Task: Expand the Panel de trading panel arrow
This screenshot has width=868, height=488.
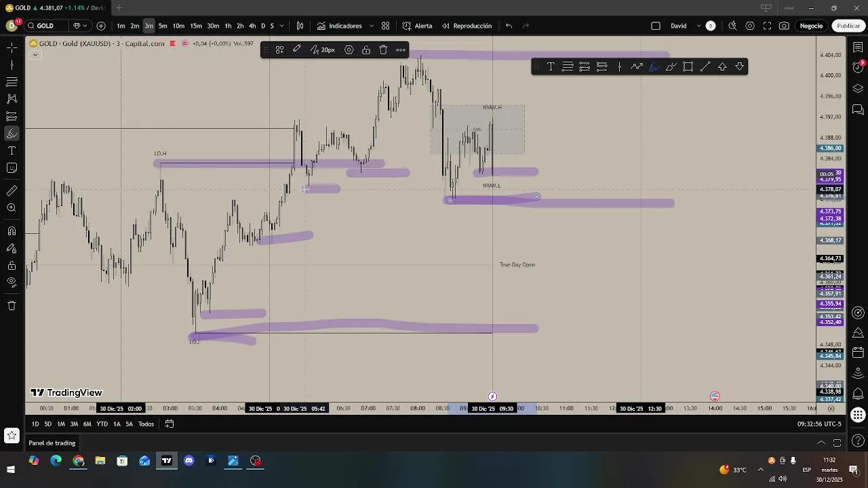Action: pyautogui.click(x=821, y=443)
